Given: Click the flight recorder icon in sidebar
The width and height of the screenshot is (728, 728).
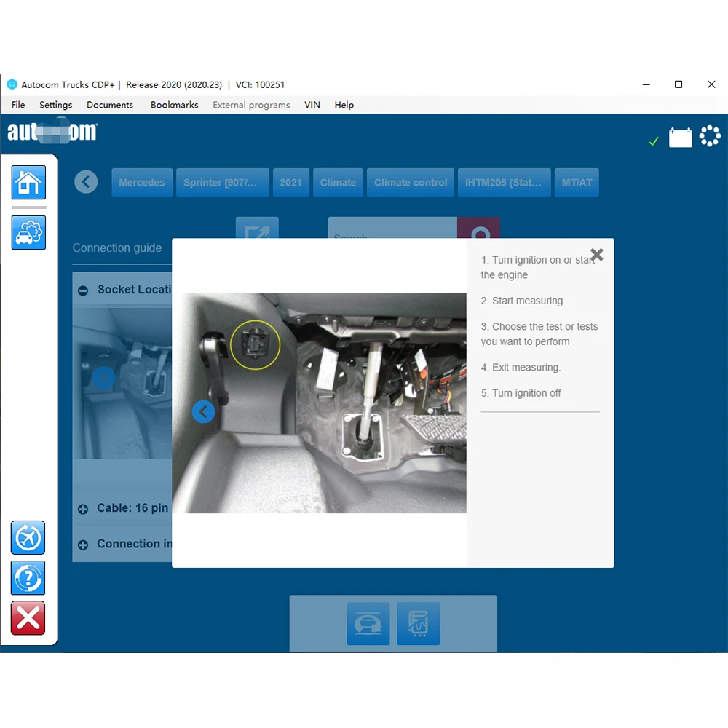Looking at the screenshot, I should pyautogui.click(x=28, y=538).
